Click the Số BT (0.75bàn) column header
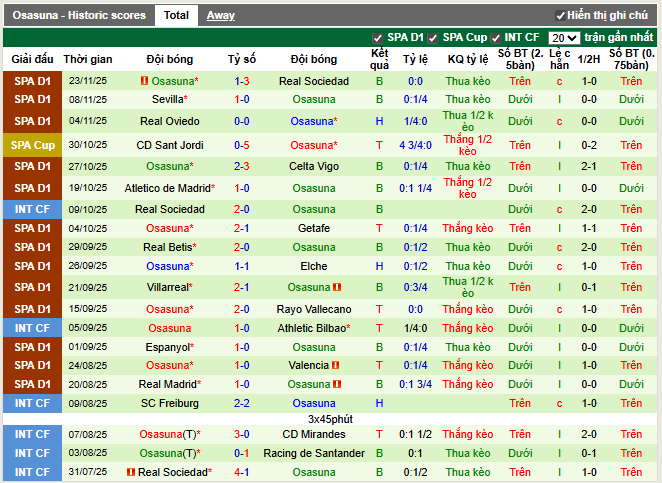The image size is (662, 483). [x=632, y=59]
